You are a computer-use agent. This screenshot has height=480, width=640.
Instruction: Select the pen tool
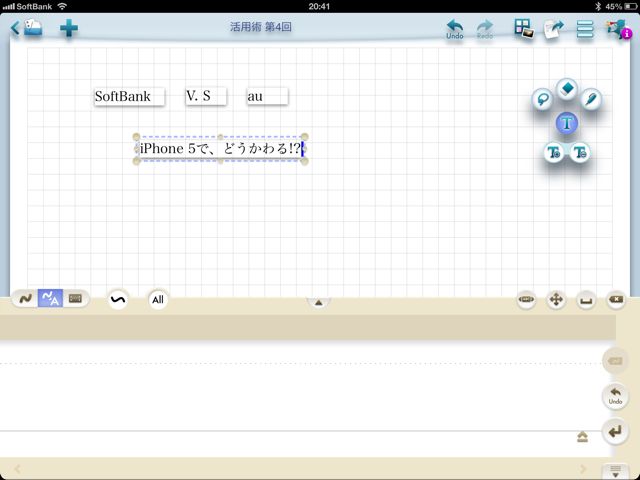[591, 99]
